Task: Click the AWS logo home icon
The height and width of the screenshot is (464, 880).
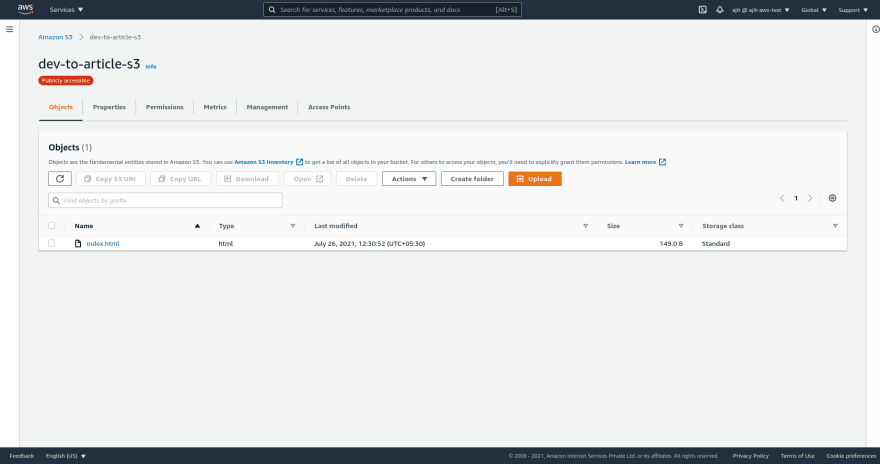Action: coord(25,9)
